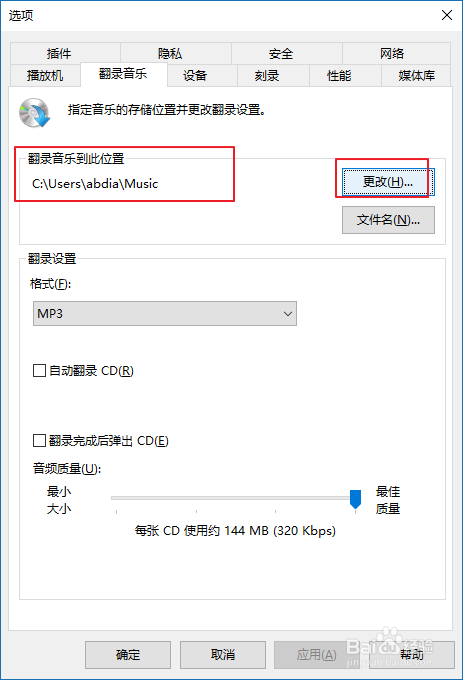Open the 媒体库 tab

416,75
